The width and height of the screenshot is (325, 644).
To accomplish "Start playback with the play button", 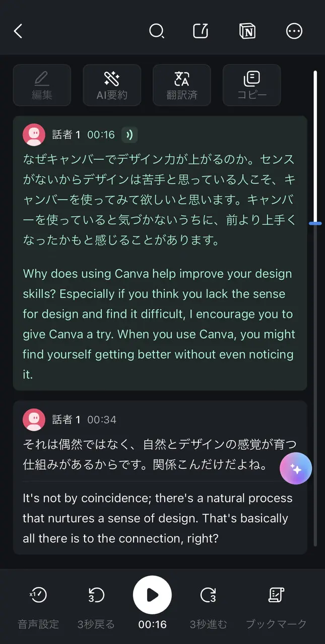I will 152,595.
